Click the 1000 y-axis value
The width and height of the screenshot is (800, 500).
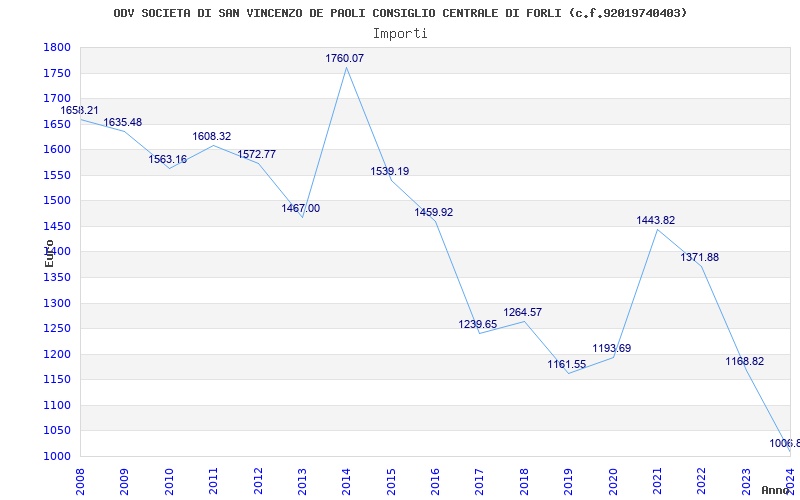pos(57,456)
